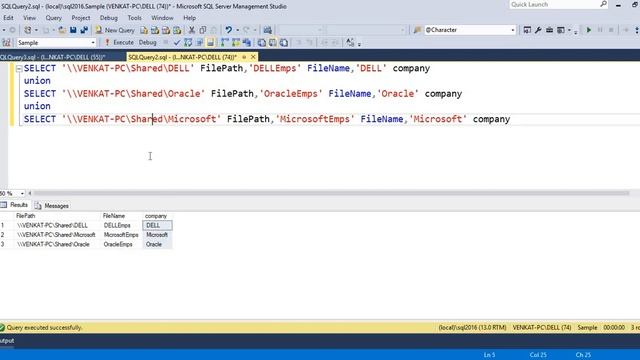Click the company column header
Image resolution: width=640 pixels, height=360 pixels.
[157, 216]
